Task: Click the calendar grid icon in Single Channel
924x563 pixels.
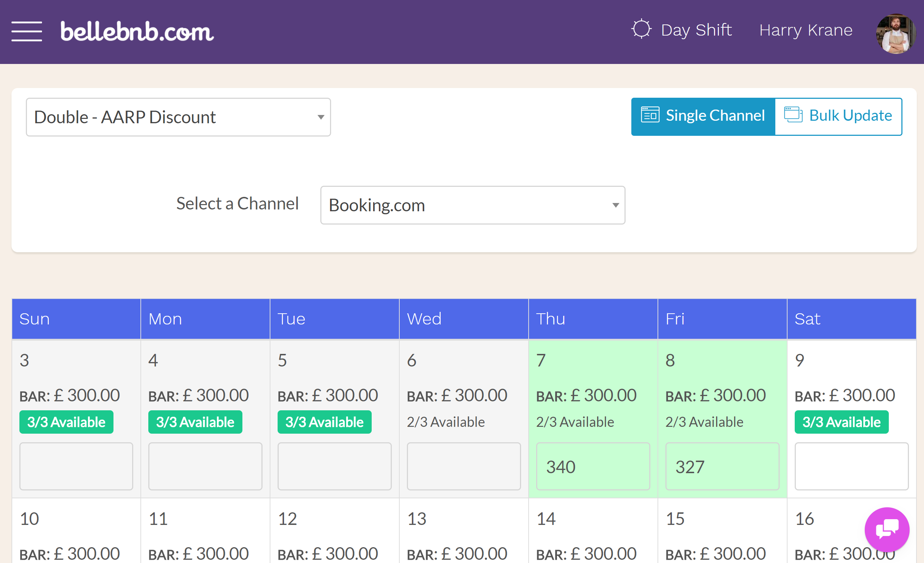Action: 651,116
